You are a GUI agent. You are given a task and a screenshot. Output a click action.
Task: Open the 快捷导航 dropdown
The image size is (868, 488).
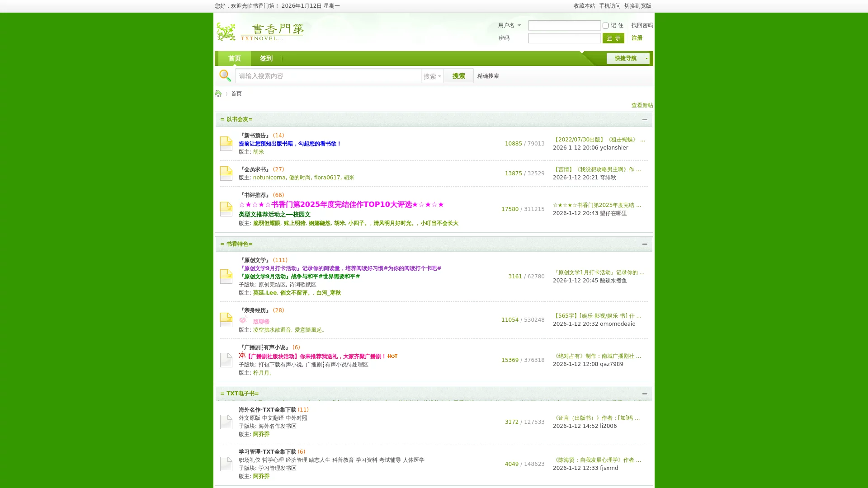[628, 58]
